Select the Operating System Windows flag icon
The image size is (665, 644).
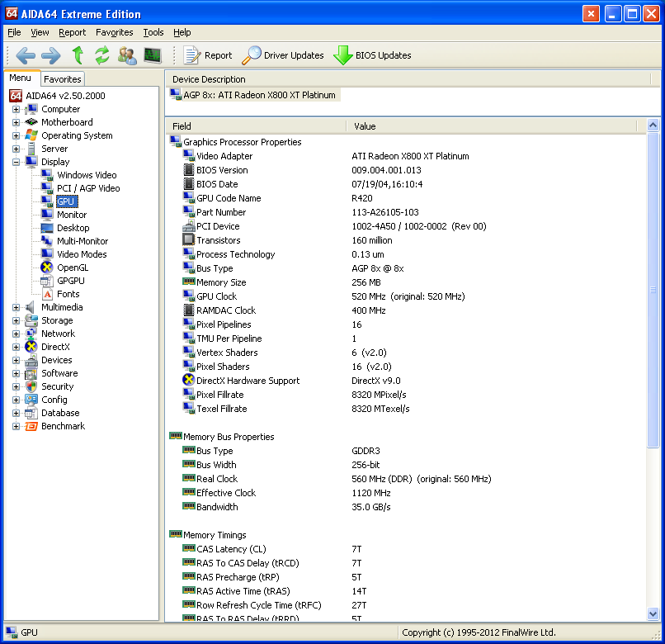tap(32, 135)
